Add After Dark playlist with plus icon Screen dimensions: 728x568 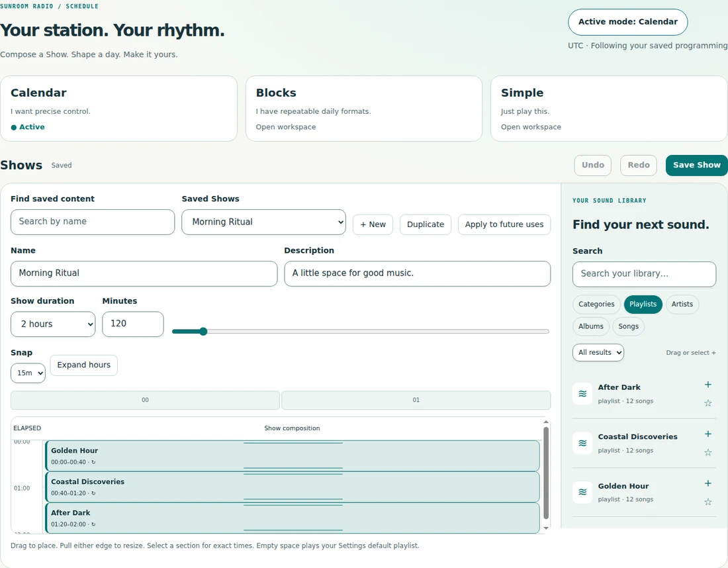pos(707,385)
